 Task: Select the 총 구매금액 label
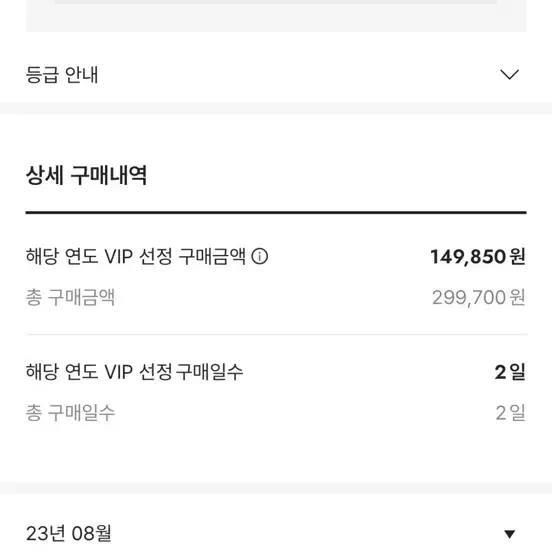coord(70,297)
